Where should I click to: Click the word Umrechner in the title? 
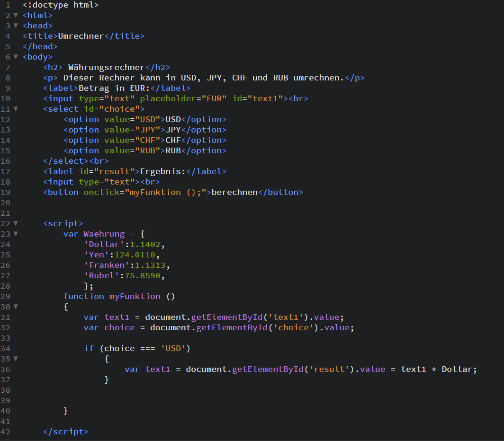81,36
